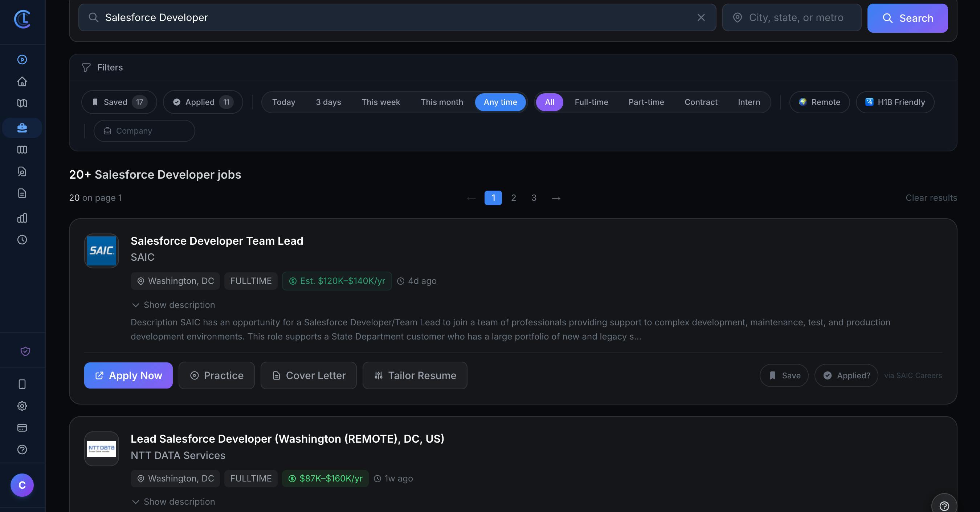Toggle the Saved jobs filter

coord(119,102)
